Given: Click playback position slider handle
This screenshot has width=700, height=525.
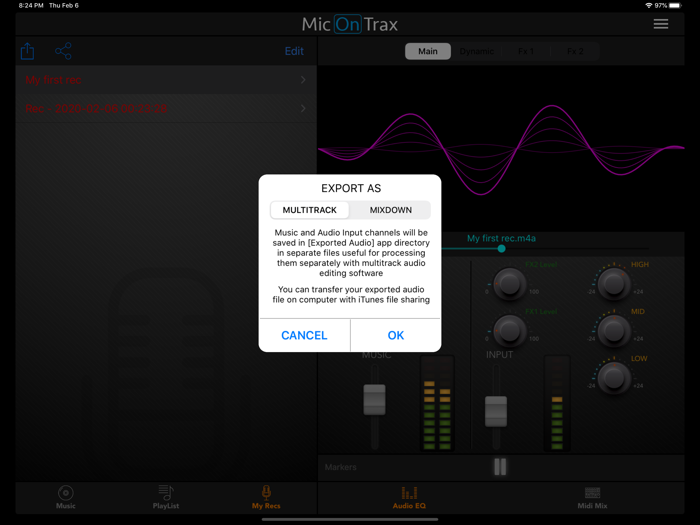Looking at the screenshot, I should click(x=501, y=249).
